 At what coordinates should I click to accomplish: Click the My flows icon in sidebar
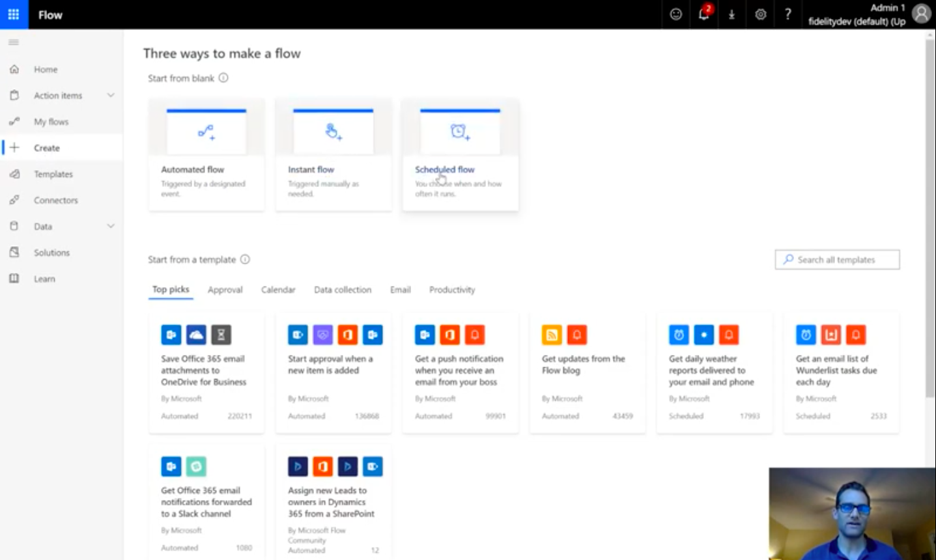pos(14,122)
